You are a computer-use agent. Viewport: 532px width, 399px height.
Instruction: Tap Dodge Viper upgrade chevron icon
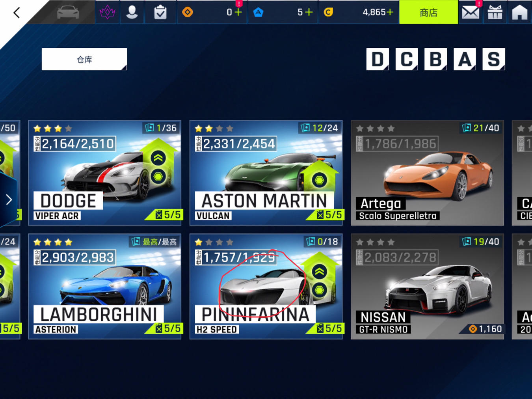tap(158, 158)
